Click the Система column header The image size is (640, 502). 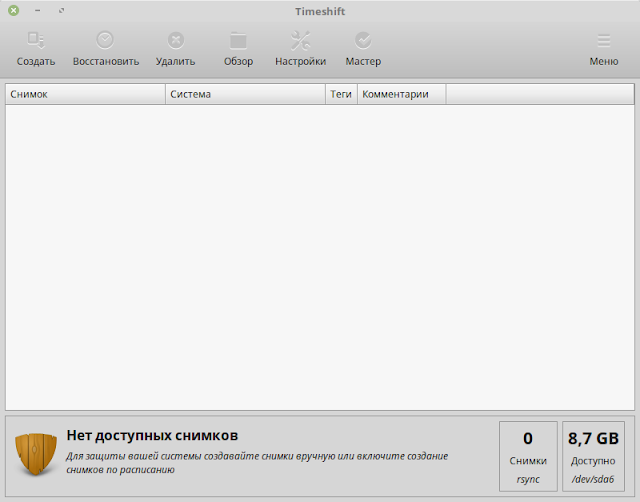coord(245,94)
